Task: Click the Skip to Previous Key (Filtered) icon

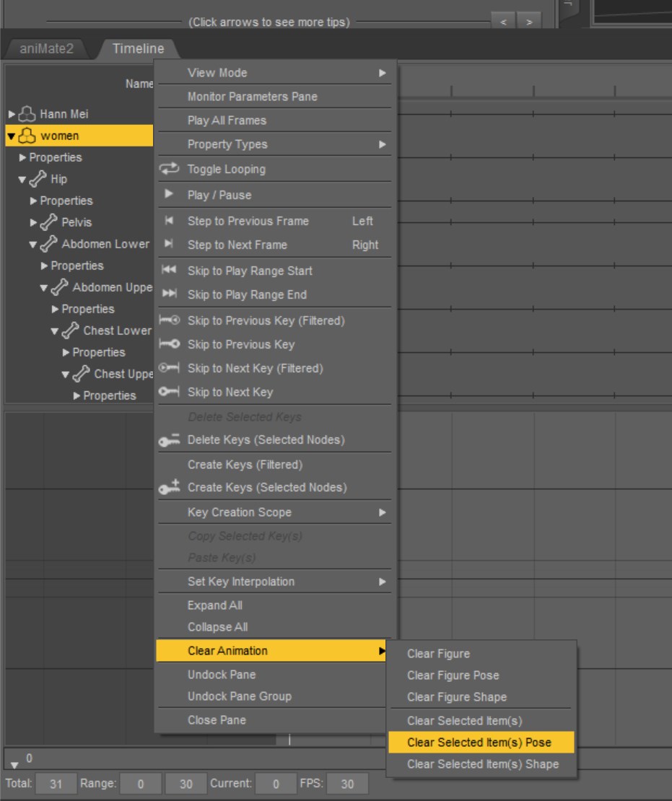Action: [x=169, y=320]
